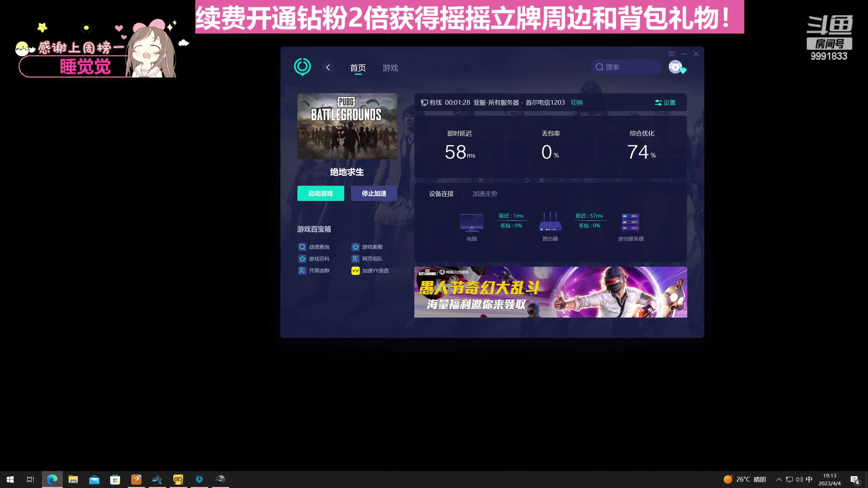Click the 延迟 : 57ms label

click(589, 216)
